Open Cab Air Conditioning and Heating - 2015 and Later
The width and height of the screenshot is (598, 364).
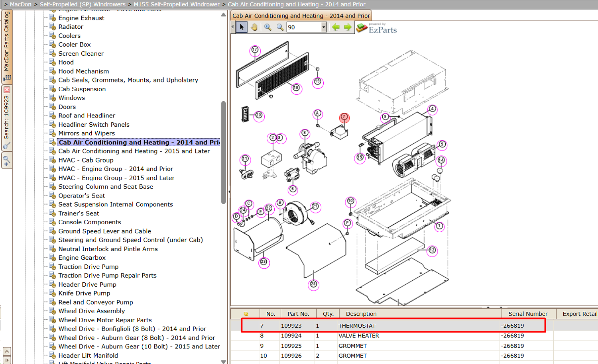(134, 151)
